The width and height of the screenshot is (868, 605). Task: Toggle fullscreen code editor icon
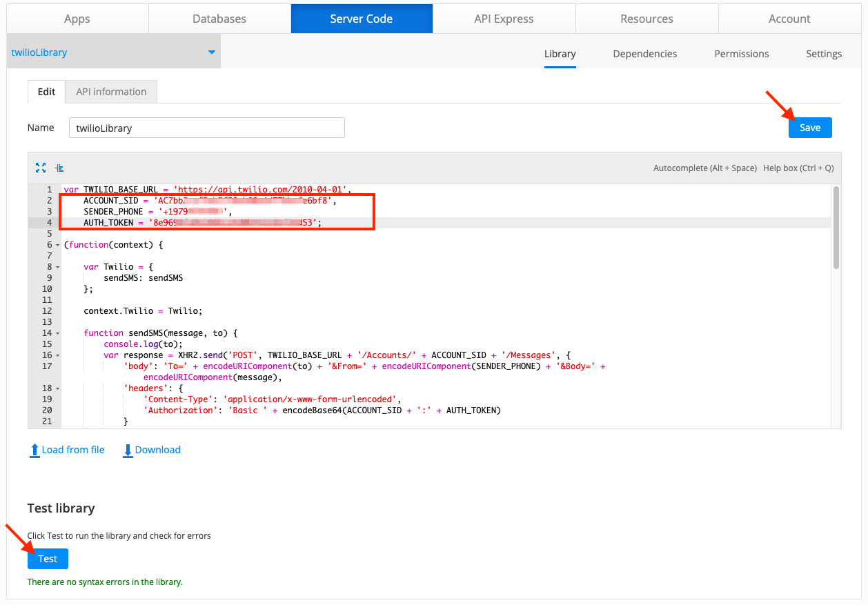point(41,168)
